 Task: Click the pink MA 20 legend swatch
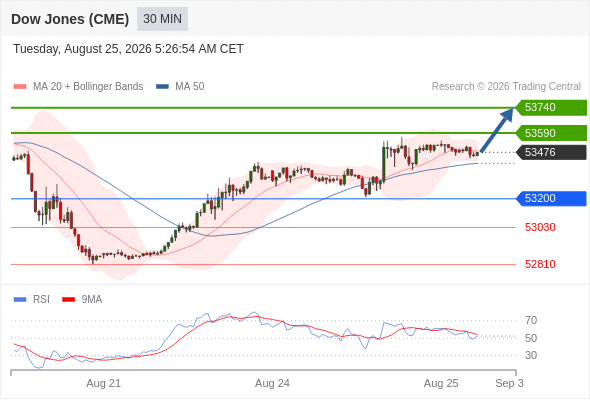20,87
